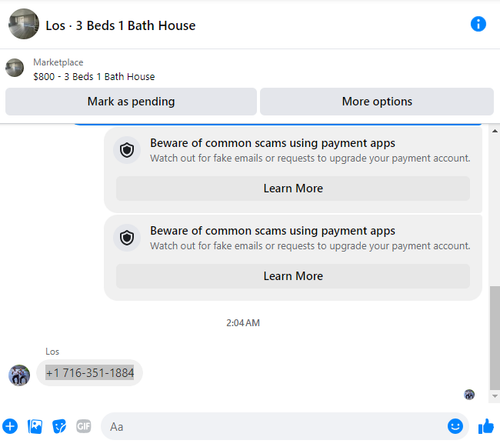Click Learn More in second scam warning
The image size is (500, 447).
(x=293, y=276)
